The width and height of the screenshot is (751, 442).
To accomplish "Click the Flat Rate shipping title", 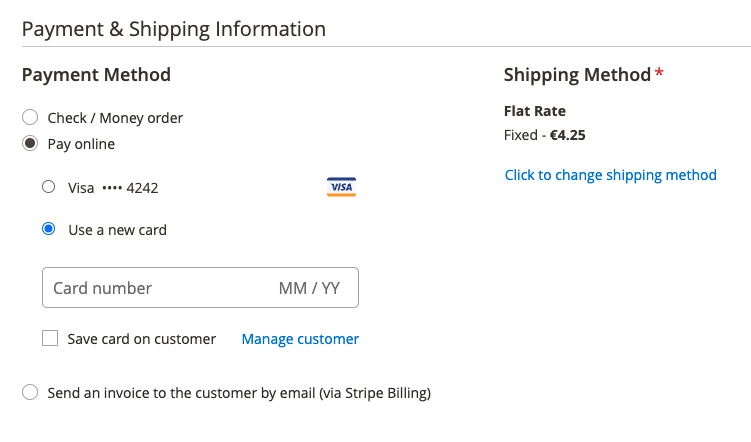I will 535,111.
